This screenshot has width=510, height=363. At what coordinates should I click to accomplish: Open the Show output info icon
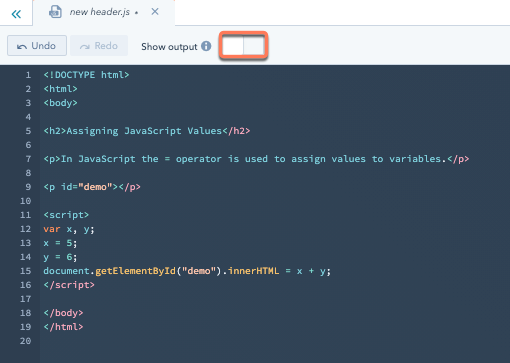point(206,46)
